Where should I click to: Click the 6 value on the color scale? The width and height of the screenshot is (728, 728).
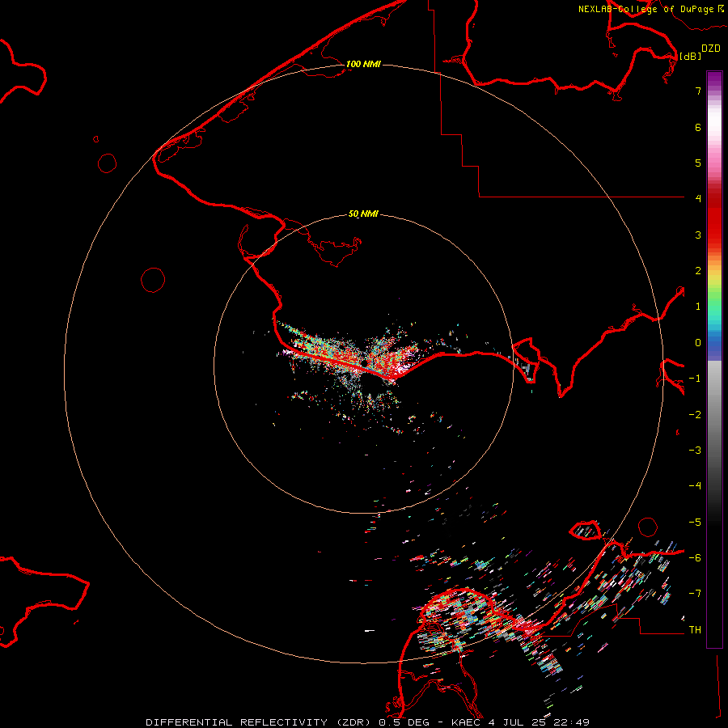click(x=698, y=127)
